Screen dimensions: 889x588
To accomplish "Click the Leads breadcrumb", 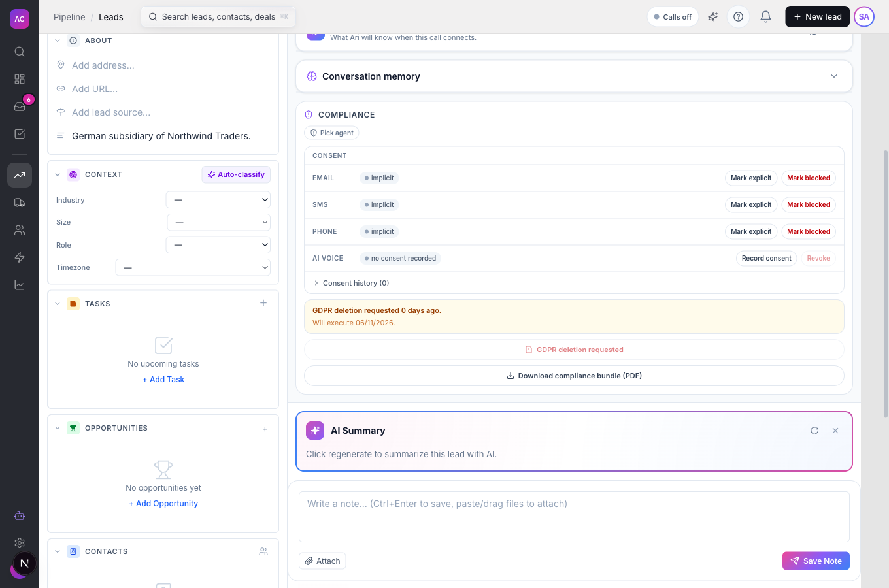I will click(111, 17).
